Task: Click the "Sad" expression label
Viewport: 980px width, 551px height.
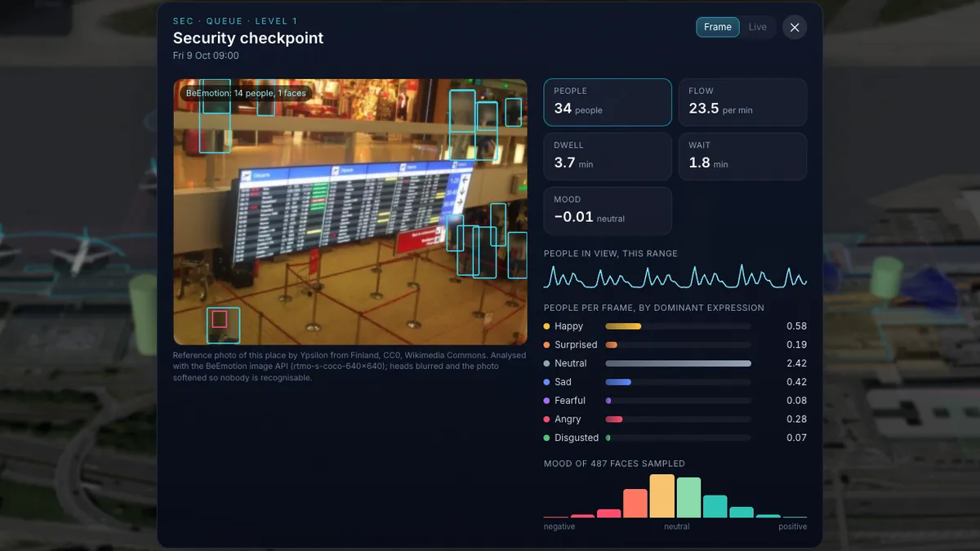Action: [563, 382]
